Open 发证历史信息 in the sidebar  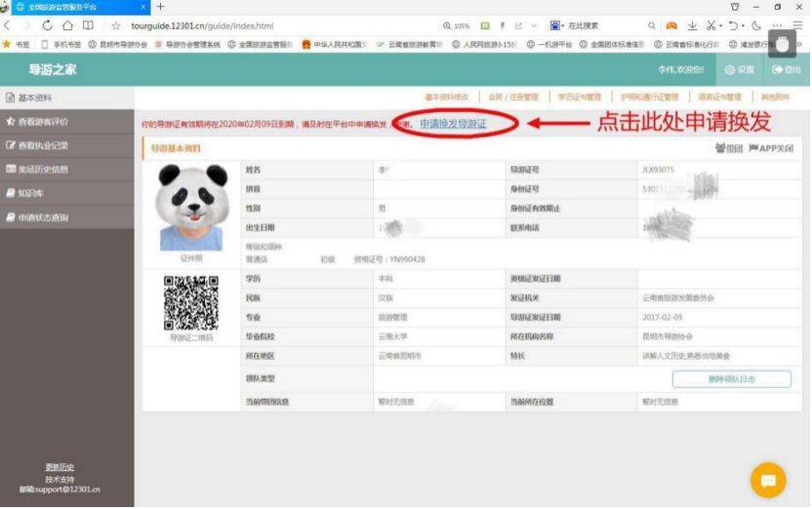coord(43,169)
